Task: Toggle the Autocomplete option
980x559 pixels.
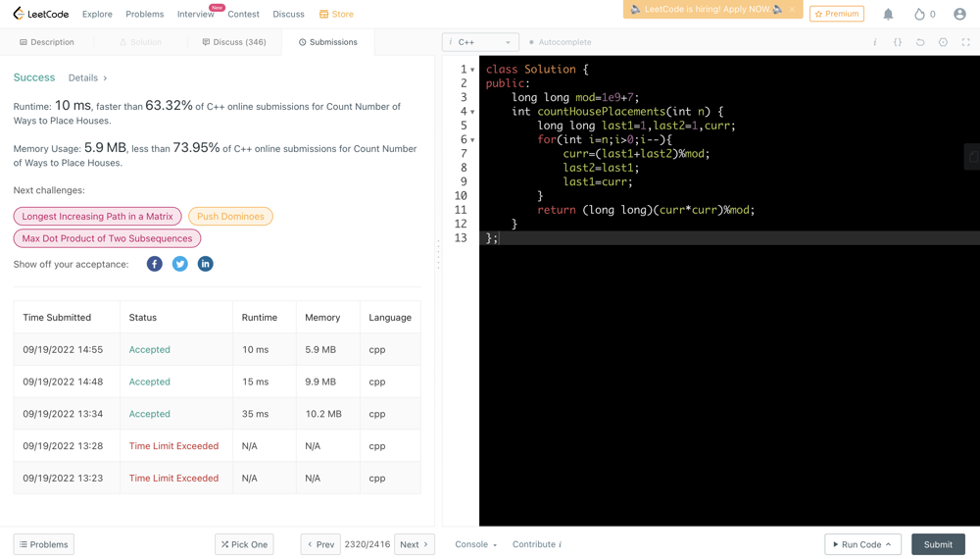Action: (560, 42)
